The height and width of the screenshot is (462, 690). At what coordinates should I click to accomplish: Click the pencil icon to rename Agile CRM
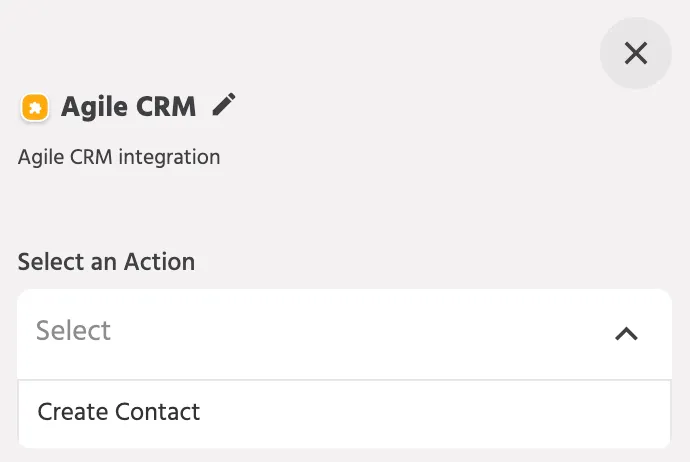[x=224, y=105]
